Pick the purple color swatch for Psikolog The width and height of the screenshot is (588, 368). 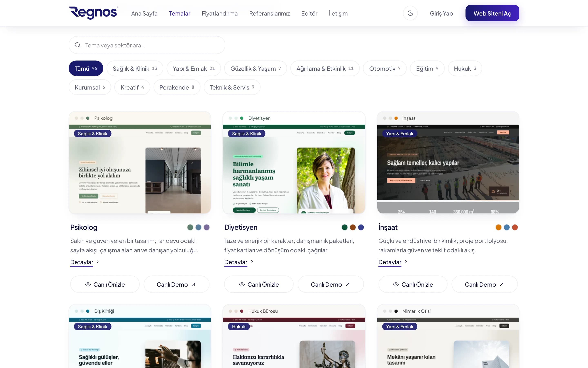click(x=207, y=227)
